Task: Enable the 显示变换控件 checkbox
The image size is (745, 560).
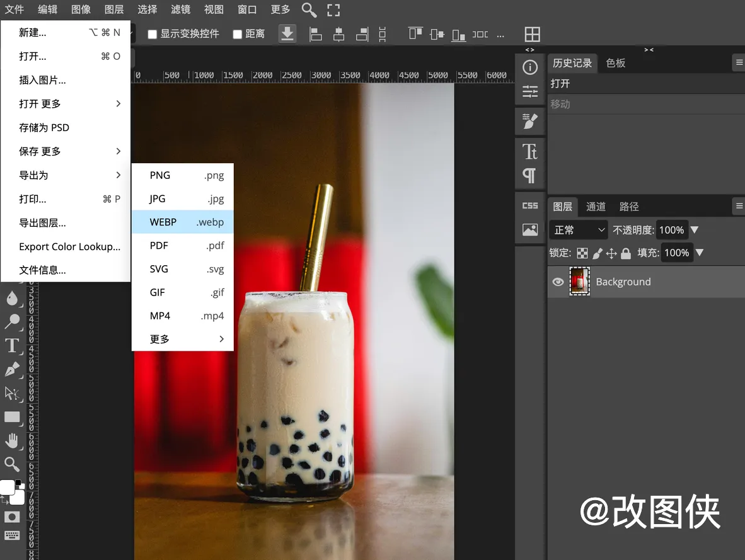Action: [152, 34]
